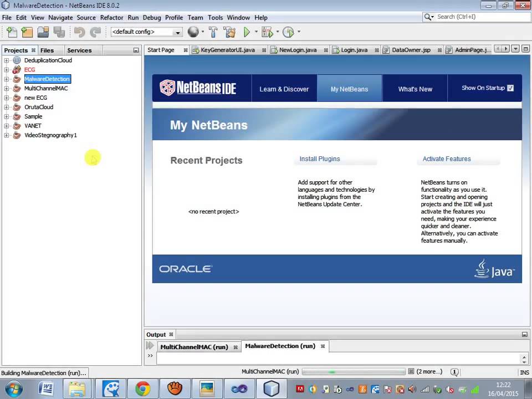Screen dimensions: 532x399
Task: Close the KeyGeneratorUI.java tab
Action: point(264,50)
